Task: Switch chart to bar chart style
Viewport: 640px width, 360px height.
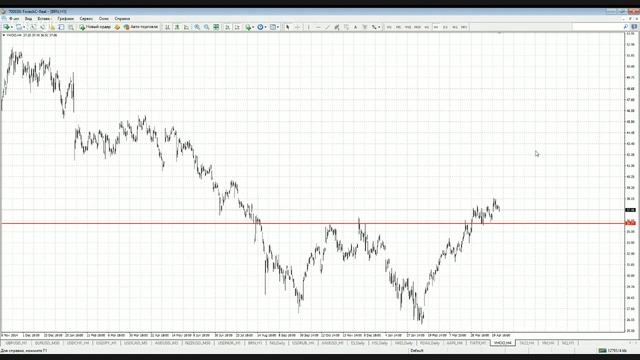Action: pyautogui.click(x=167, y=27)
